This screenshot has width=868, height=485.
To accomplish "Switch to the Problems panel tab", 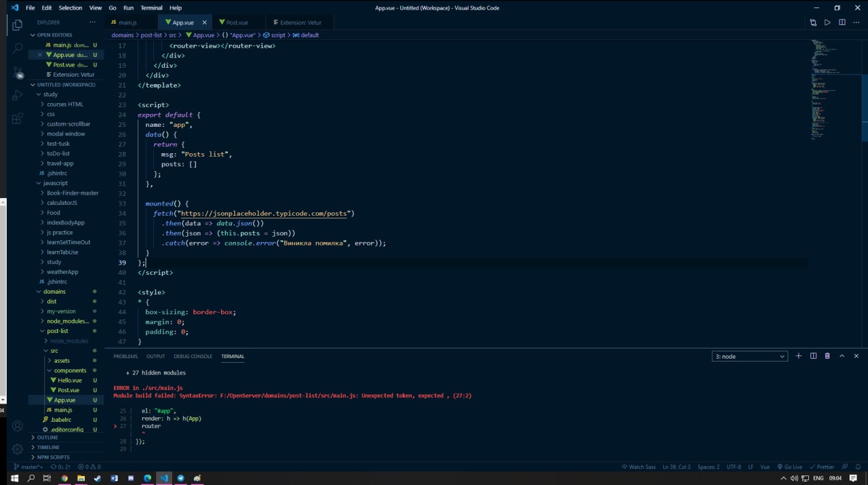I will (125, 356).
